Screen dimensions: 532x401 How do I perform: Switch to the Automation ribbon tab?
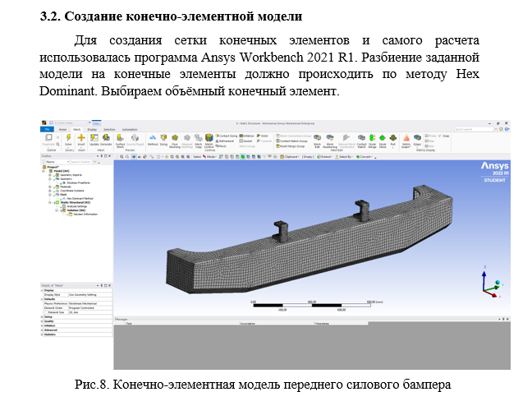click(x=130, y=129)
